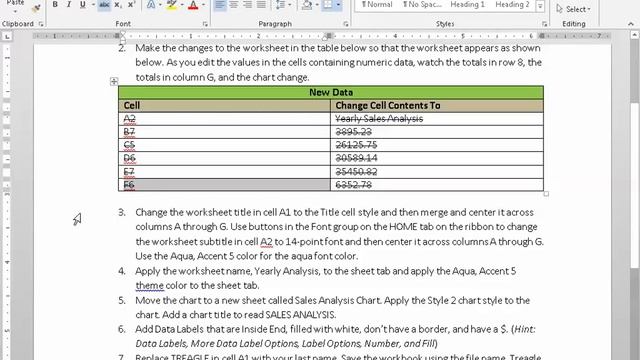The image size is (640, 360).
Task: Align text left
Action: 220,4
